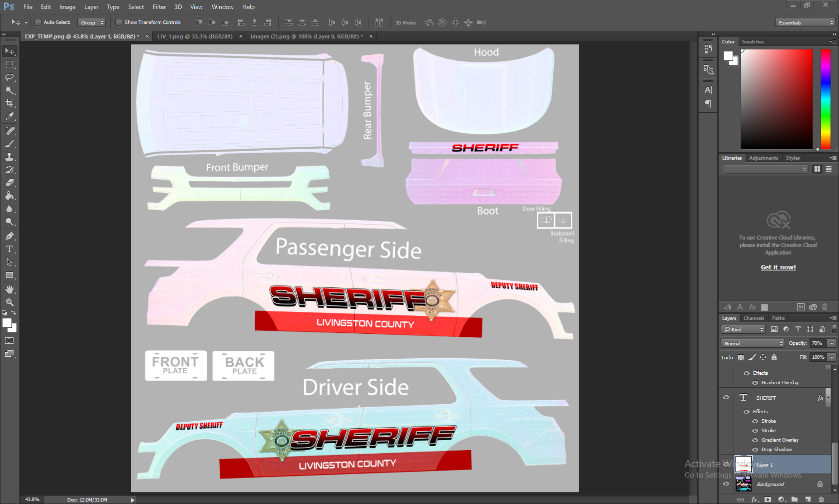839x504 pixels.
Task: Select the Hand tool
Action: click(x=9, y=289)
